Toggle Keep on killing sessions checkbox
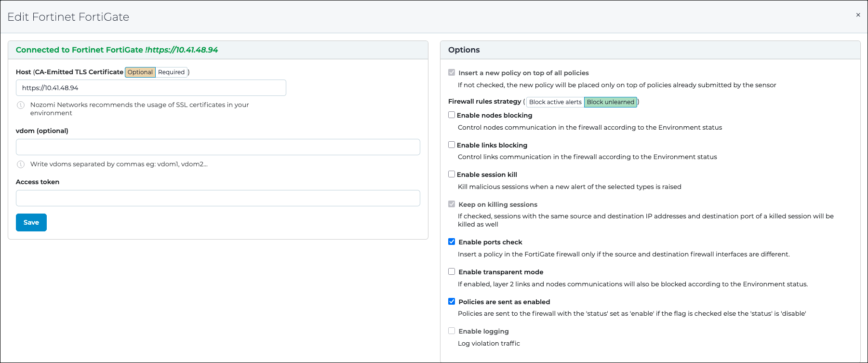Viewport: 868px width, 363px height. click(452, 204)
